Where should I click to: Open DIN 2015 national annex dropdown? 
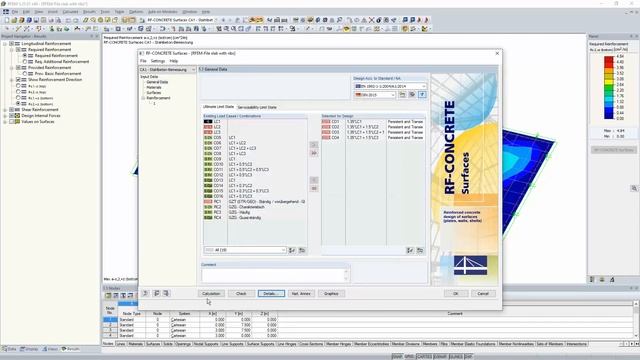pyautogui.click(x=393, y=95)
